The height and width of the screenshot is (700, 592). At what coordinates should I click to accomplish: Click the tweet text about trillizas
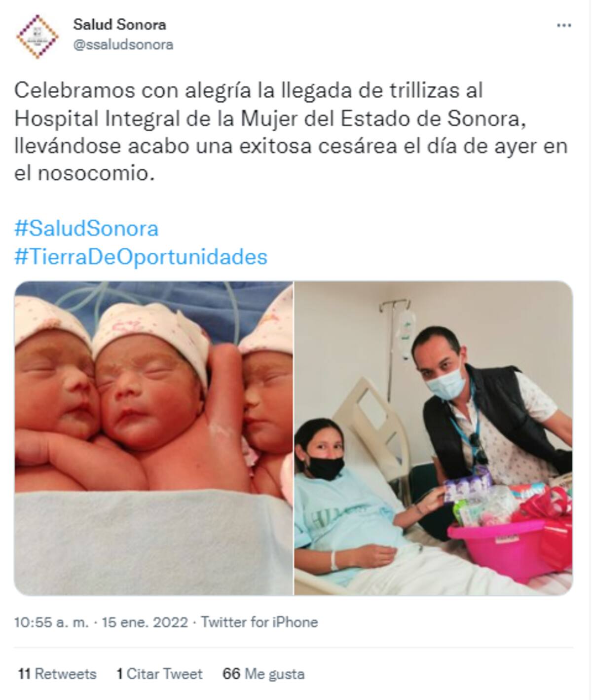pos(291,132)
